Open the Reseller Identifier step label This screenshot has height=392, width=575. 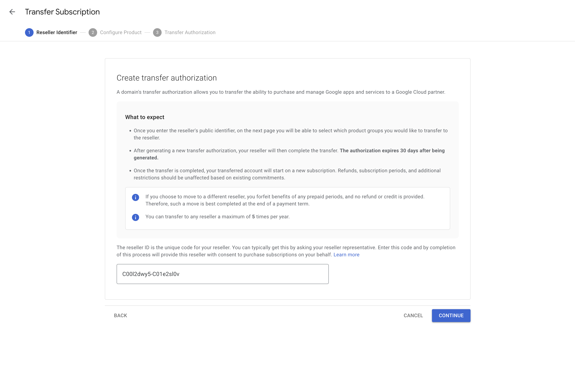(x=57, y=32)
